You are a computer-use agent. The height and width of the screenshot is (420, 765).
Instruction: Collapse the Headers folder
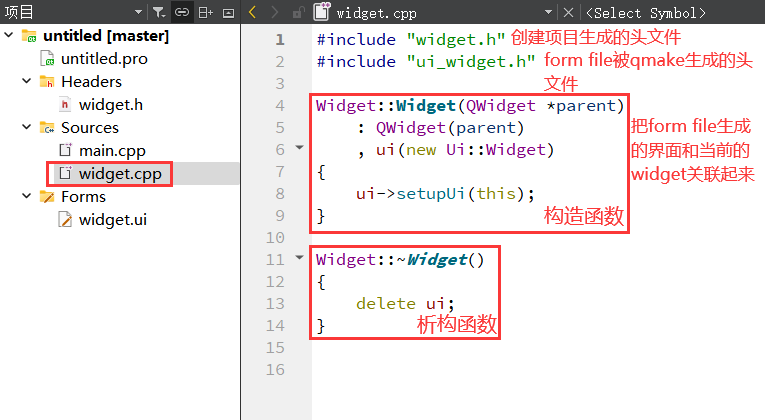(27, 81)
